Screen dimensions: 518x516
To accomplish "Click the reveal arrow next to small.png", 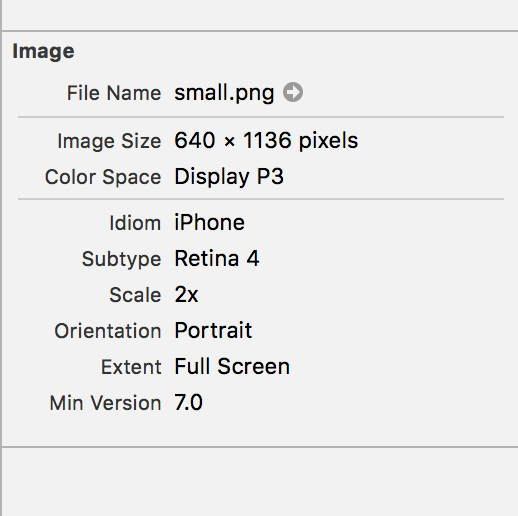I will pyautogui.click(x=293, y=92).
